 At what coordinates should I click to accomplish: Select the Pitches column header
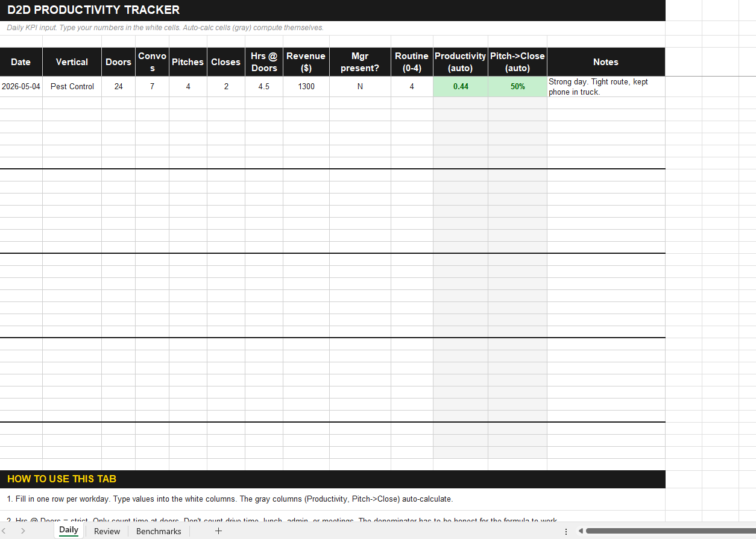188,62
